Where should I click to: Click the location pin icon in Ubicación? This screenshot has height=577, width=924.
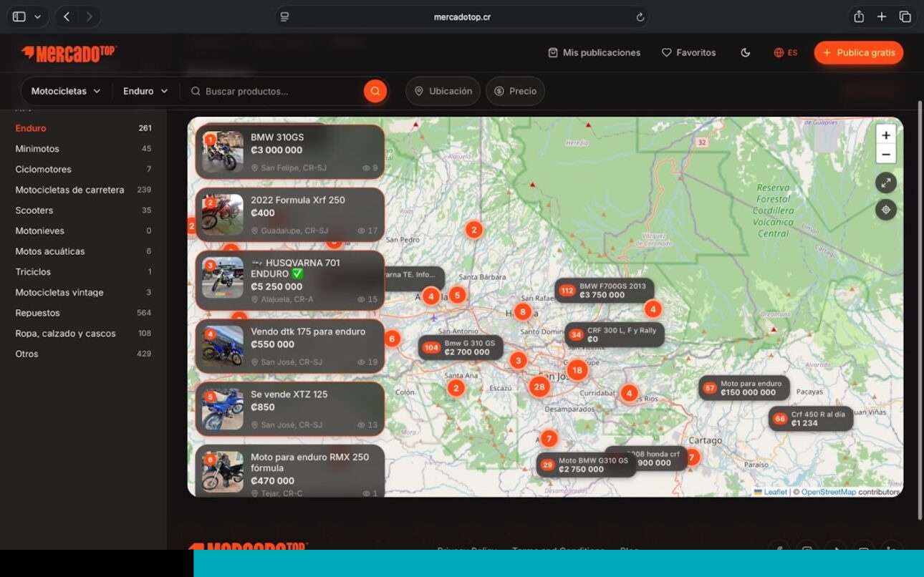tap(419, 91)
